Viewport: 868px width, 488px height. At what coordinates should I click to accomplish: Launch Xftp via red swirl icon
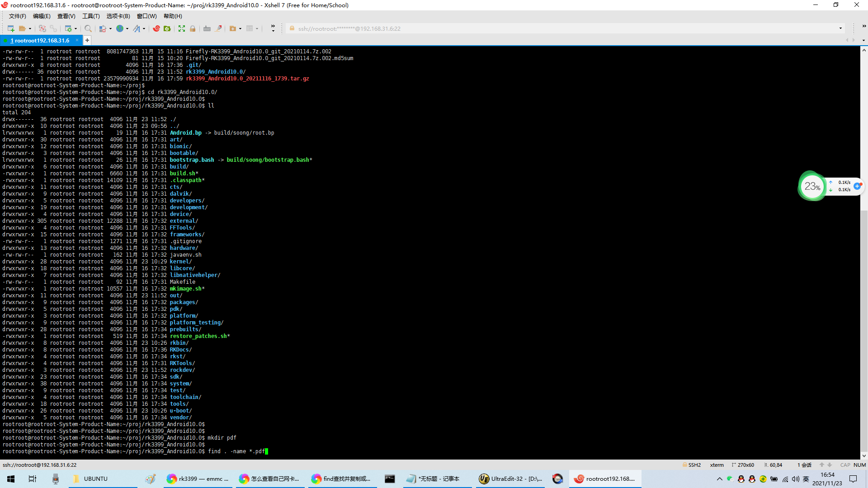[156, 28]
